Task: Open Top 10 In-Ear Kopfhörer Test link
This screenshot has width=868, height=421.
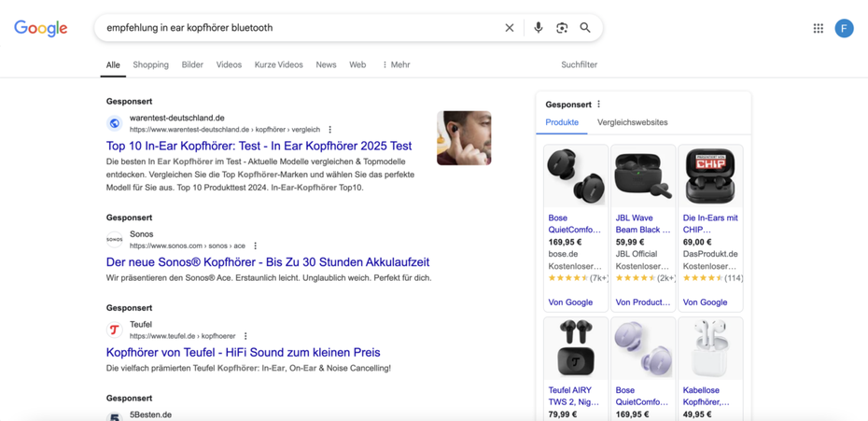Action: 259,146
